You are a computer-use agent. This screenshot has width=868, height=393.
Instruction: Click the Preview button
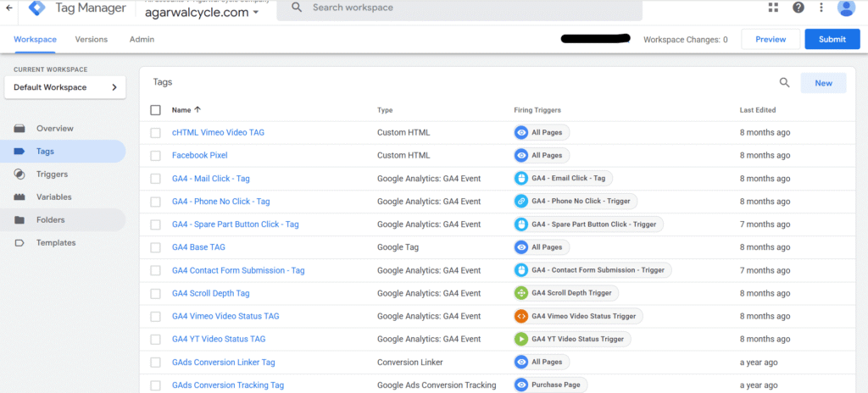point(771,39)
